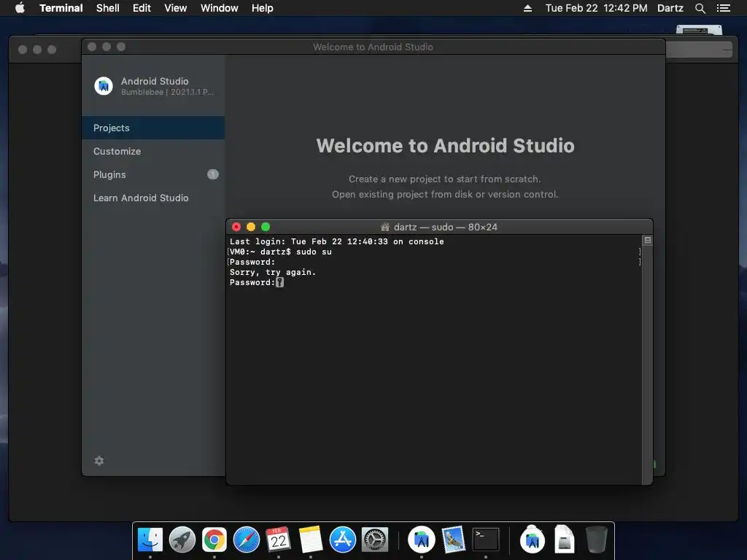Open Notes from the Dock

click(x=311, y=540)
